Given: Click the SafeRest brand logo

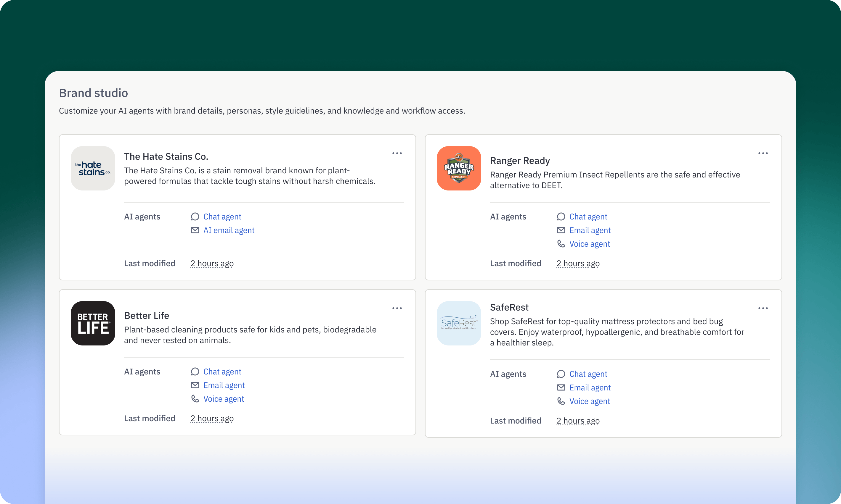Looking at the screenshot, I should 459,323.
